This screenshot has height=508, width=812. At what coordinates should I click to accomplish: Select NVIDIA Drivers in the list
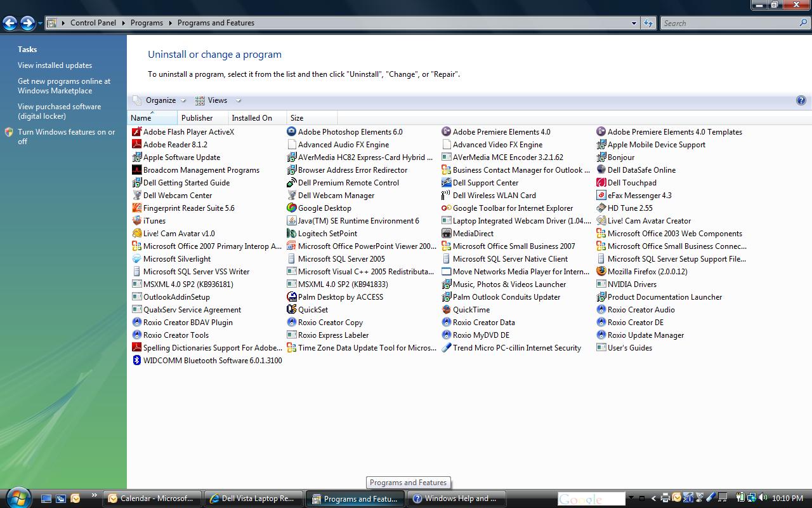click(x=632, y=284)
